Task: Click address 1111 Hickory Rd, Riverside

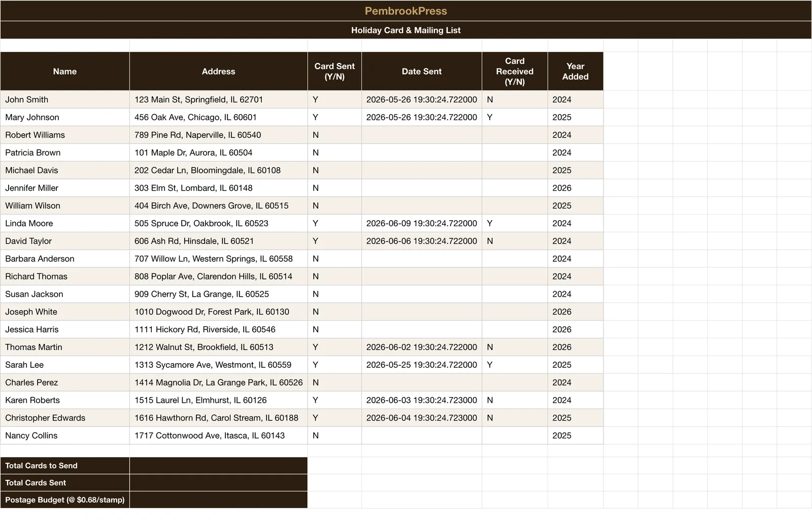Action: click(x=219, y=329)
